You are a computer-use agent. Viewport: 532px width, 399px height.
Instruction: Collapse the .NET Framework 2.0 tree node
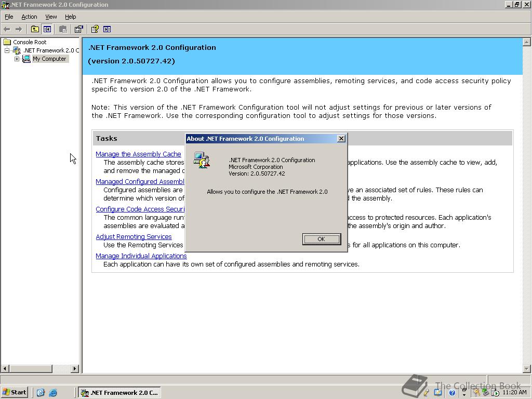click(x=7, y=50)
